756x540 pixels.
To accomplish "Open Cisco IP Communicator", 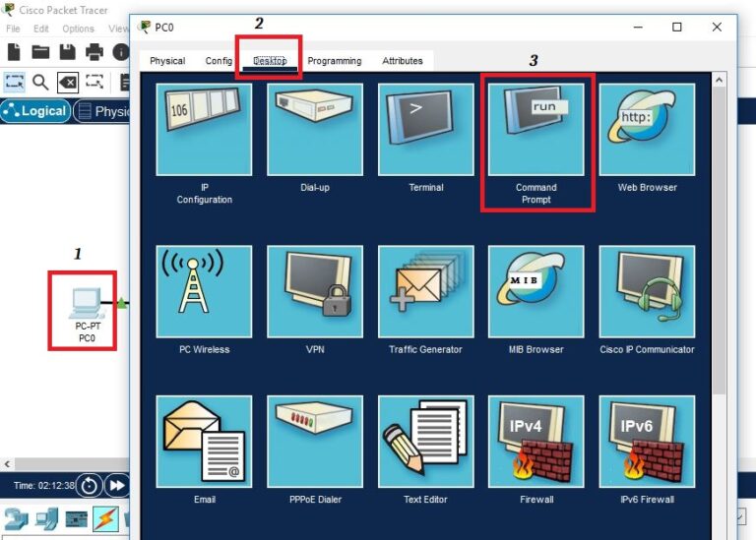I will click(x=647, y=291).
